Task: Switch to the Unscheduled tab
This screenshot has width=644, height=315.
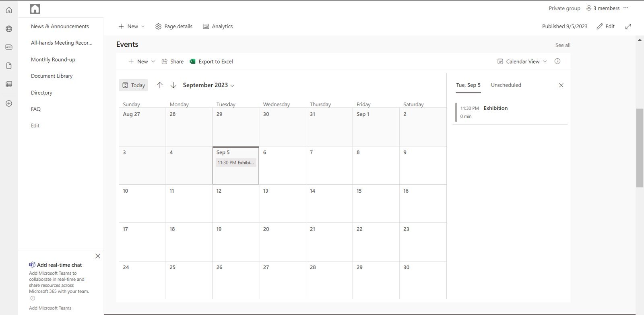Action: coord(506,85)
